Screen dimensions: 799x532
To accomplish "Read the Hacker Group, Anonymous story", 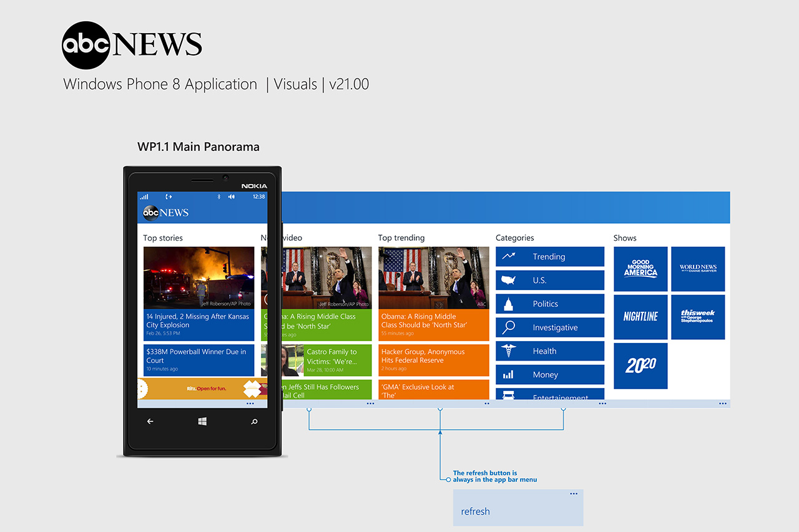I will click(x=433, y=360).
